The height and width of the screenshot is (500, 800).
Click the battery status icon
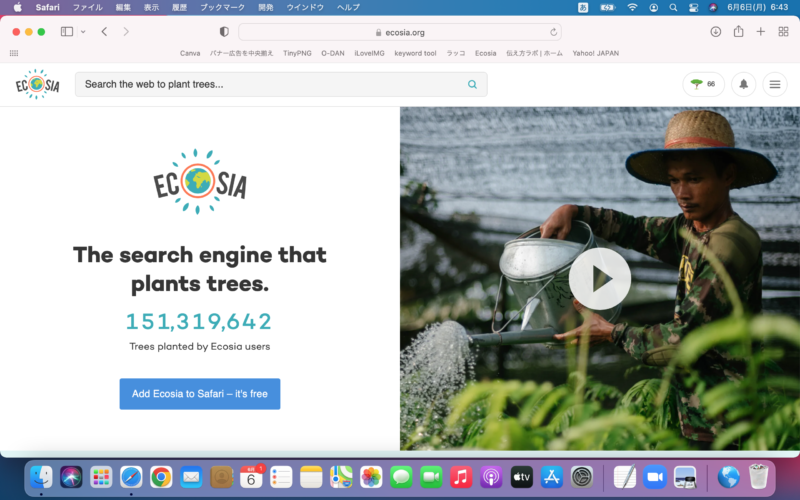point(607,7)
